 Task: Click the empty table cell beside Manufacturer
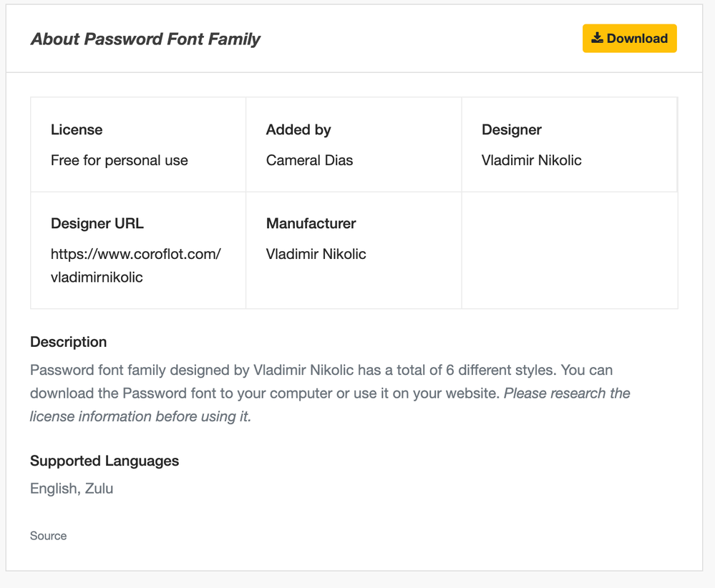click(x=569, y=250)
